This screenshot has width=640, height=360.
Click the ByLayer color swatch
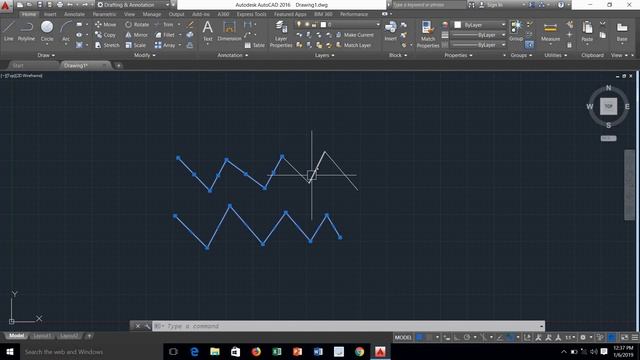pos(458,25)
